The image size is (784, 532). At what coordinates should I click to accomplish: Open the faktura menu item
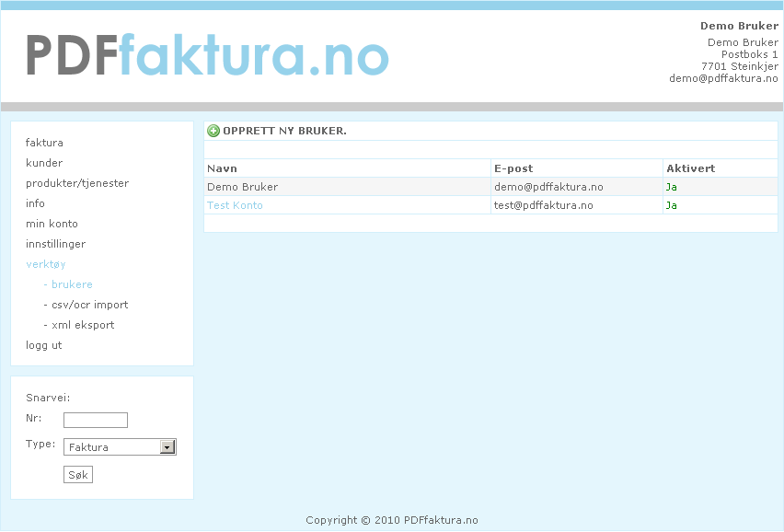(x=44, y=143)
